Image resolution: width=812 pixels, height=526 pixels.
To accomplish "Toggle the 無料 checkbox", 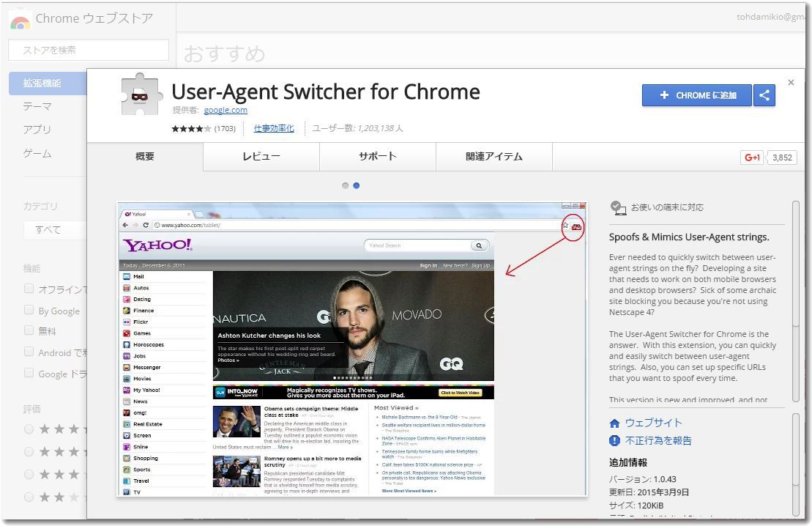I will (29, 330).
